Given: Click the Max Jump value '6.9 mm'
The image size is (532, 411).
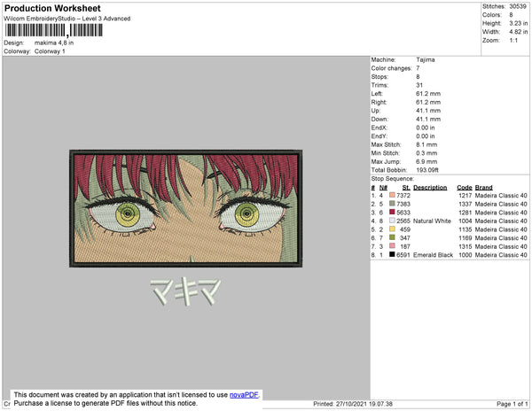Looking at the screenshot, I should click(426, 161).
